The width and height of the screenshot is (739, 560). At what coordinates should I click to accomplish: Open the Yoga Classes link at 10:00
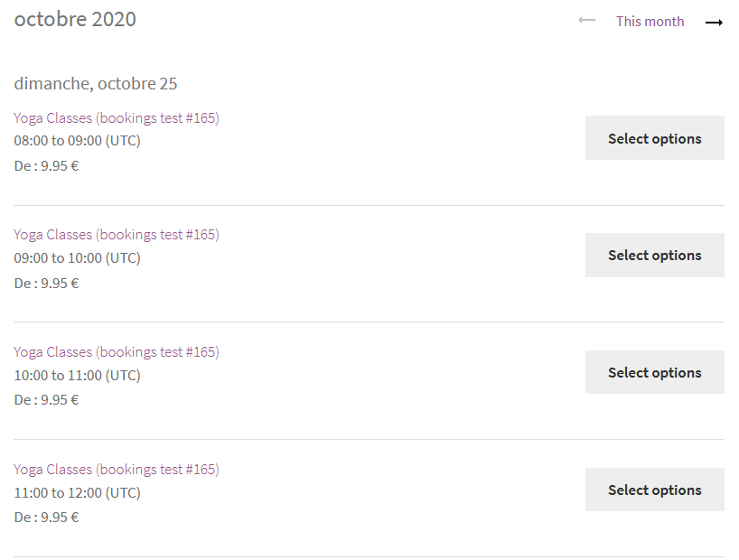117,352
